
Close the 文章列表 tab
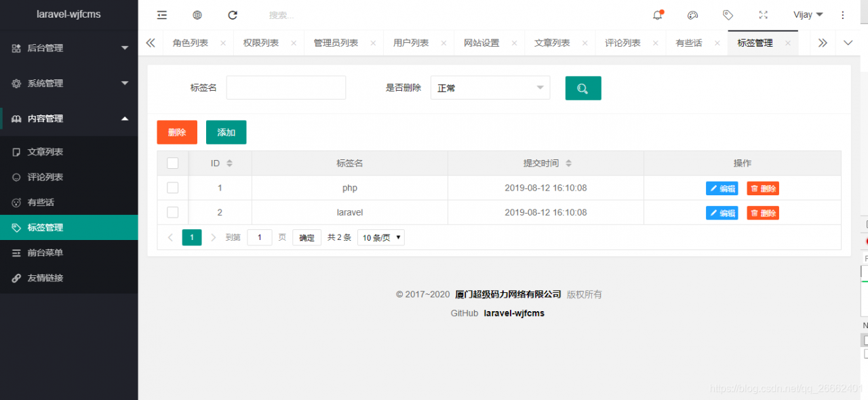pos(585,43)
